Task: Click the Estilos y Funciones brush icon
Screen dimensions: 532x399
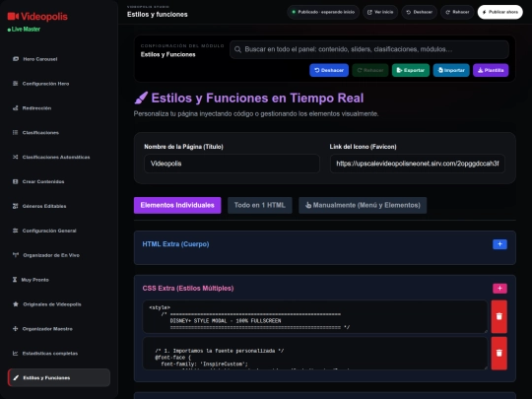Action: click(x=16, y=377)
